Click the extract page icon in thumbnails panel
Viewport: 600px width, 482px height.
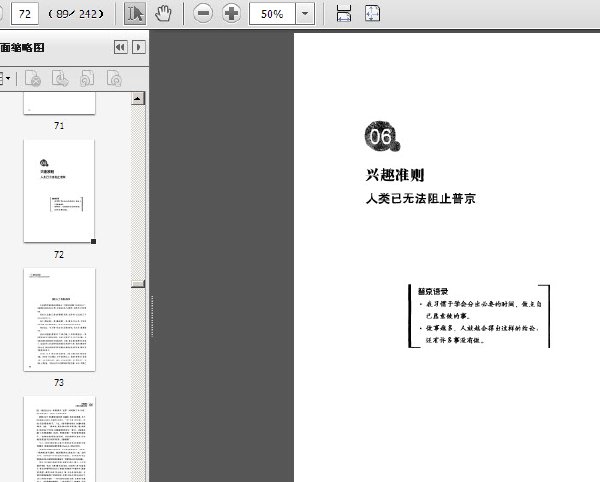click(60, 78)
